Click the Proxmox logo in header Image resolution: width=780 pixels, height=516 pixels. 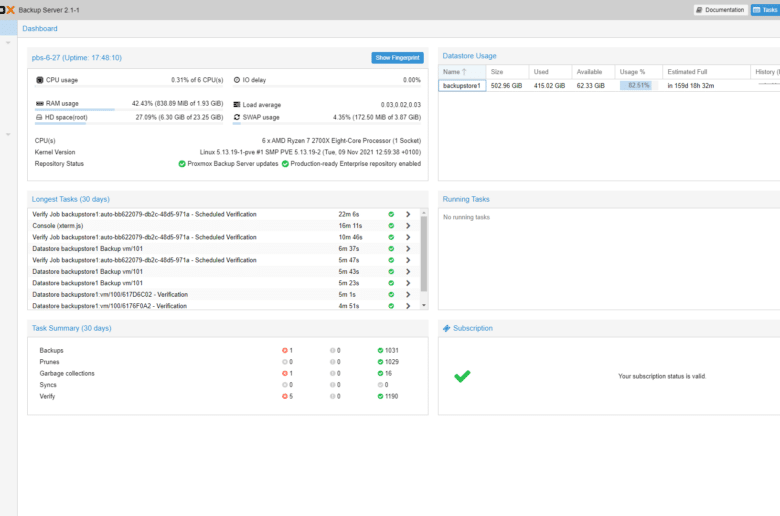pos(7,10)
